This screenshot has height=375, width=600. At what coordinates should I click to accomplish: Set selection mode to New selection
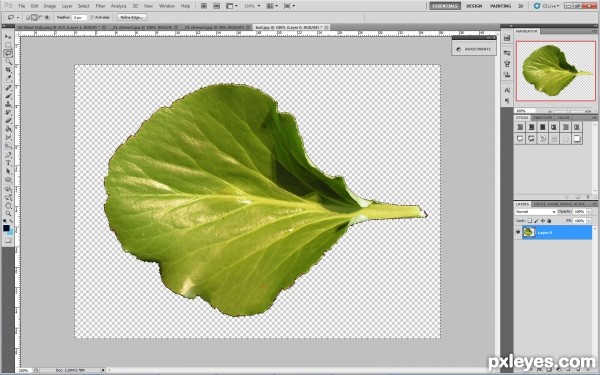point(28,18)
